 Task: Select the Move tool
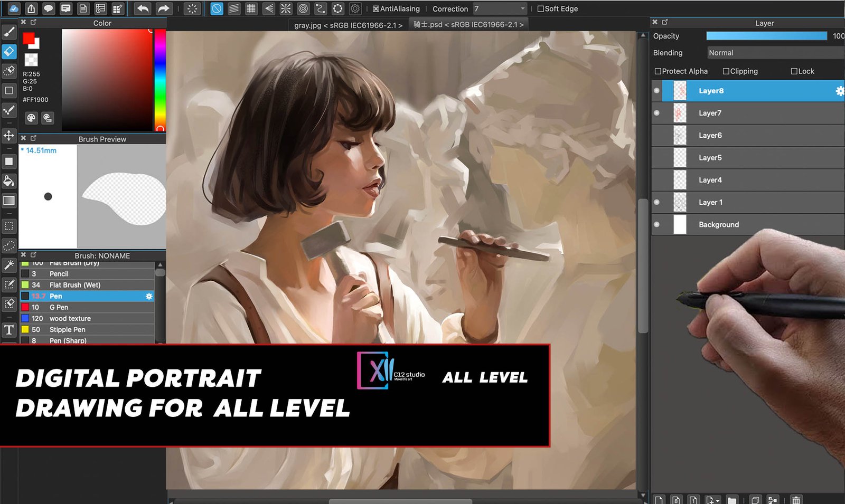9,136
